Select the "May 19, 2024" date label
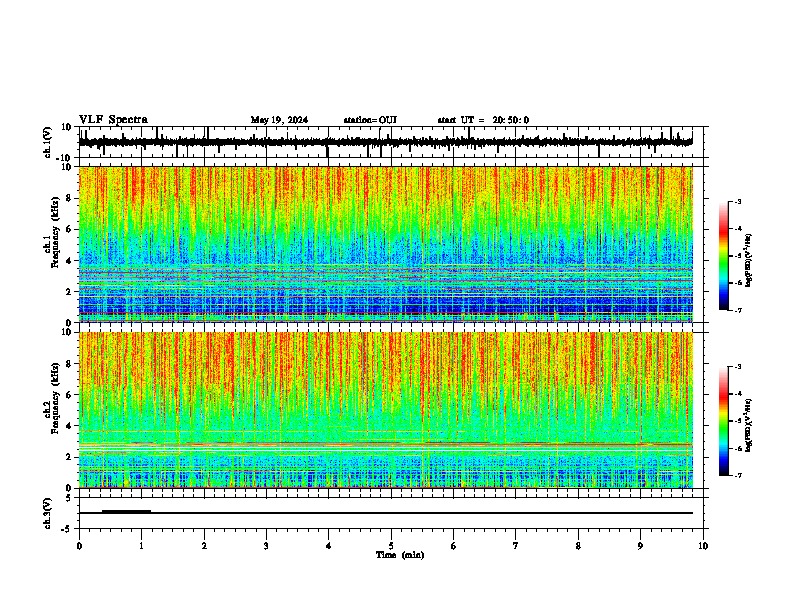This screenshot has height=612, width=792. (x=279, y=120)
